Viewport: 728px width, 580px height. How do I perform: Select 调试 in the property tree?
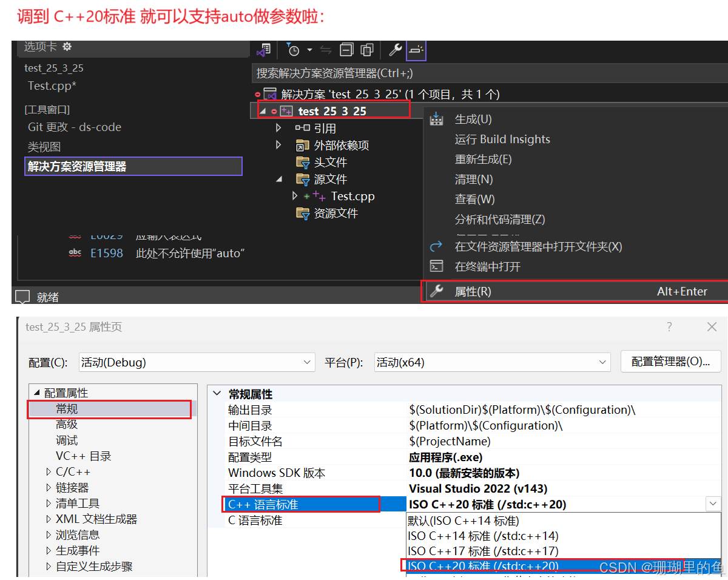tap(67, 440)
